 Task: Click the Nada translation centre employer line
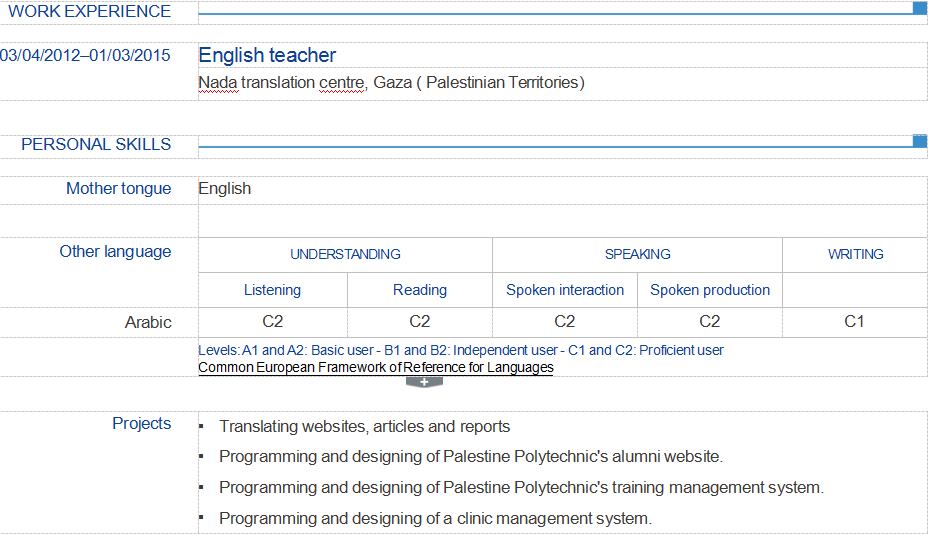coord(391,82)
